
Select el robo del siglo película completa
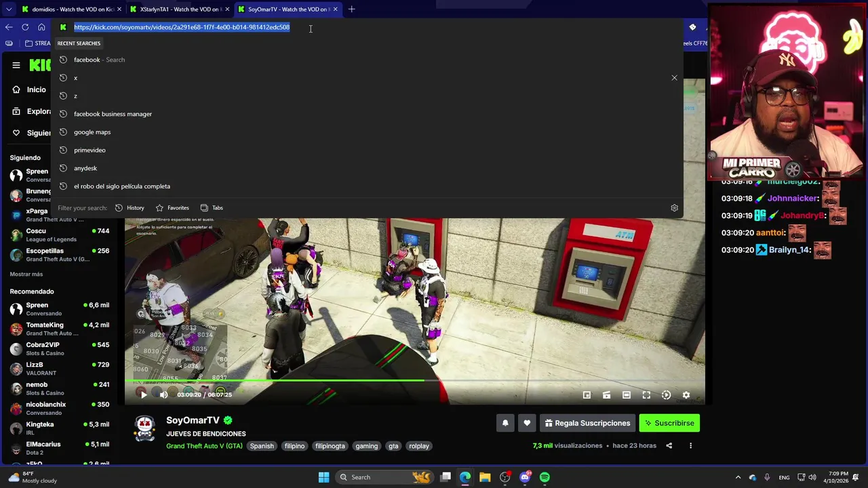[366, 186]
